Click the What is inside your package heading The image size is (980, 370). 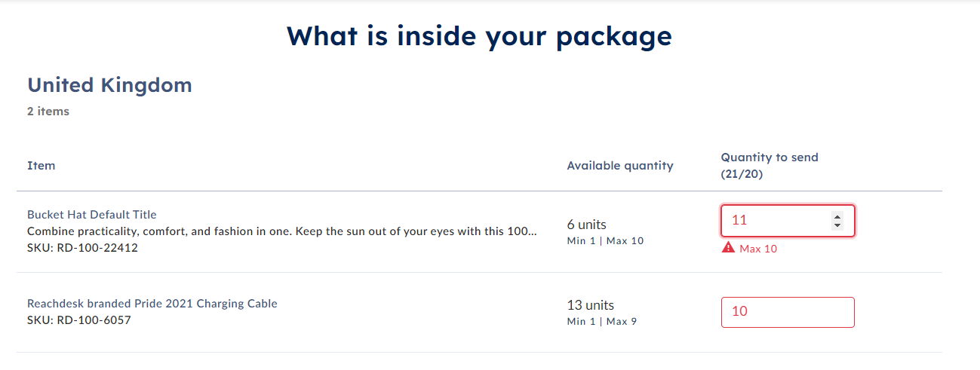(x=479, y=35)
